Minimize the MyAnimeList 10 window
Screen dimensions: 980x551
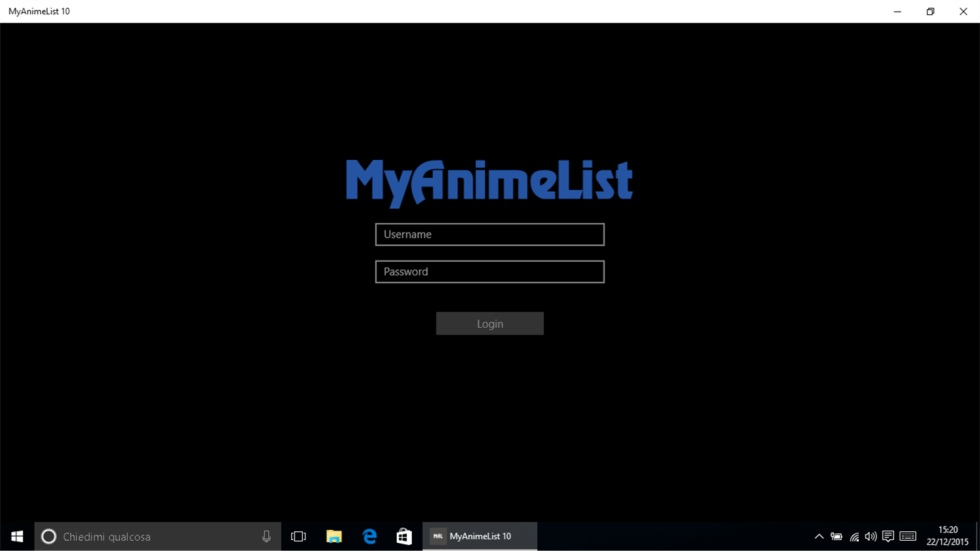pos(898,12)
